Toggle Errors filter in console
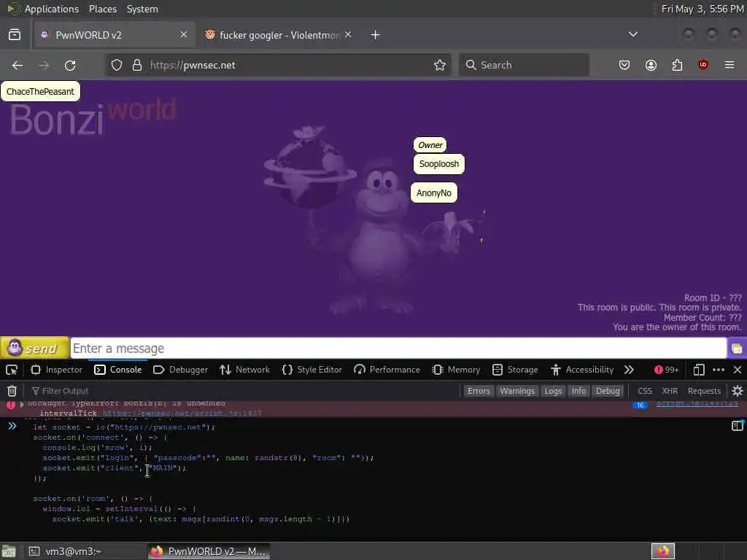 [479, 391]
